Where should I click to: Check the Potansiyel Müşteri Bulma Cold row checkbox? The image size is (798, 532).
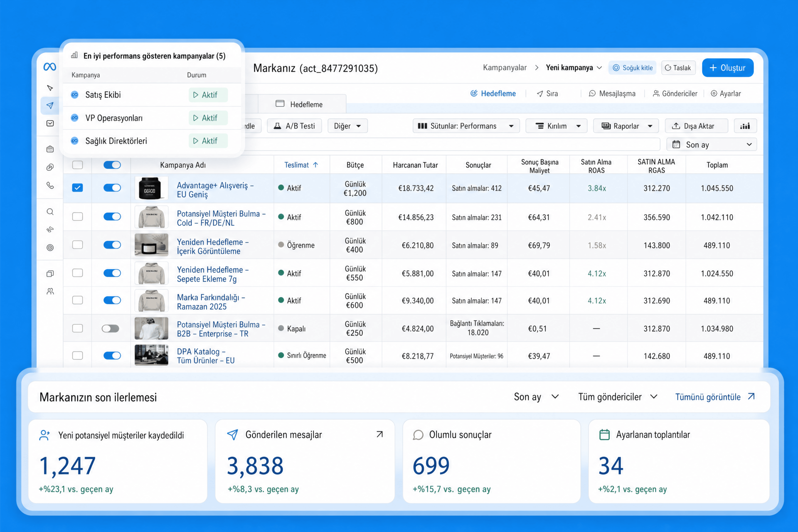[77, 217]
